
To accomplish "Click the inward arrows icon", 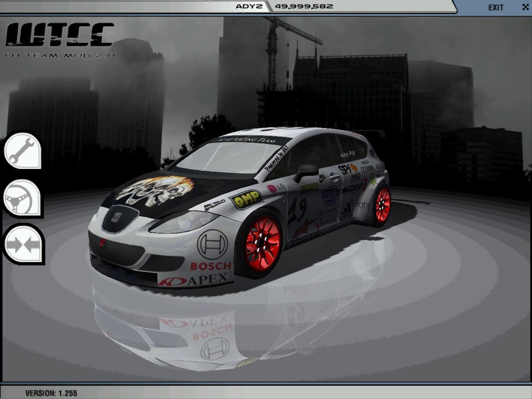I will pos(23,244).
